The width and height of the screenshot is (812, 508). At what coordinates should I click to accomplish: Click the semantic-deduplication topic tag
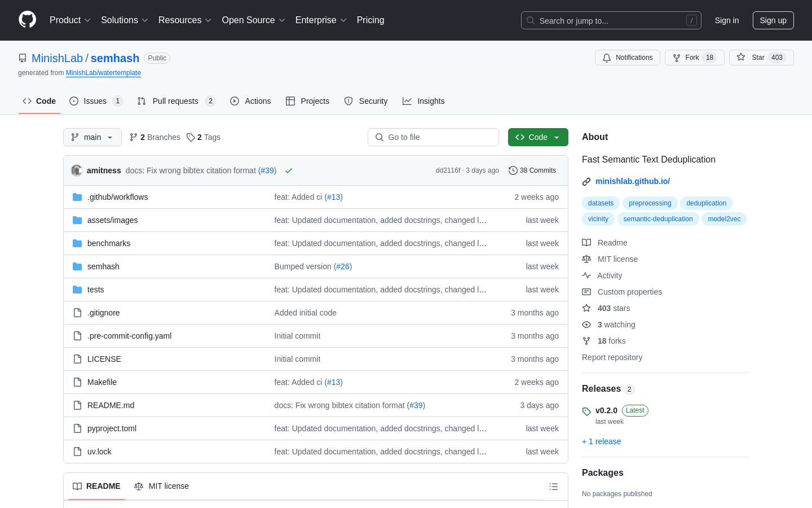coord(658,219)
